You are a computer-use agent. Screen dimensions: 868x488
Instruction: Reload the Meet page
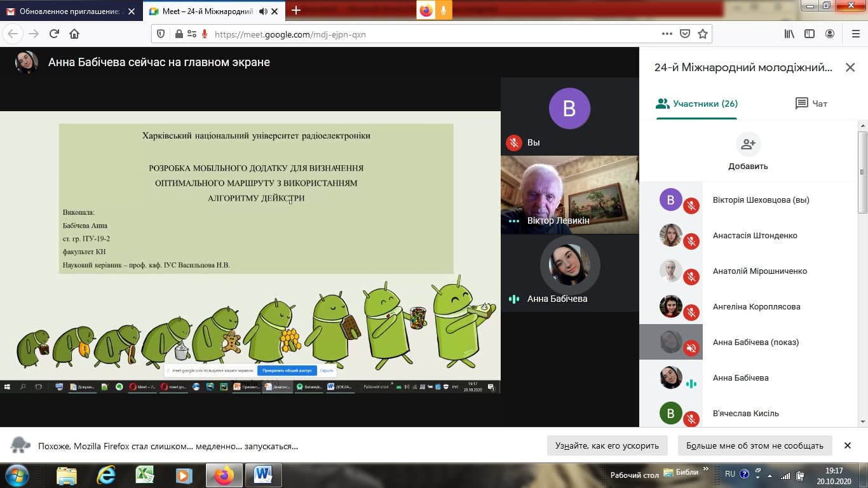[x=54, y=34]
